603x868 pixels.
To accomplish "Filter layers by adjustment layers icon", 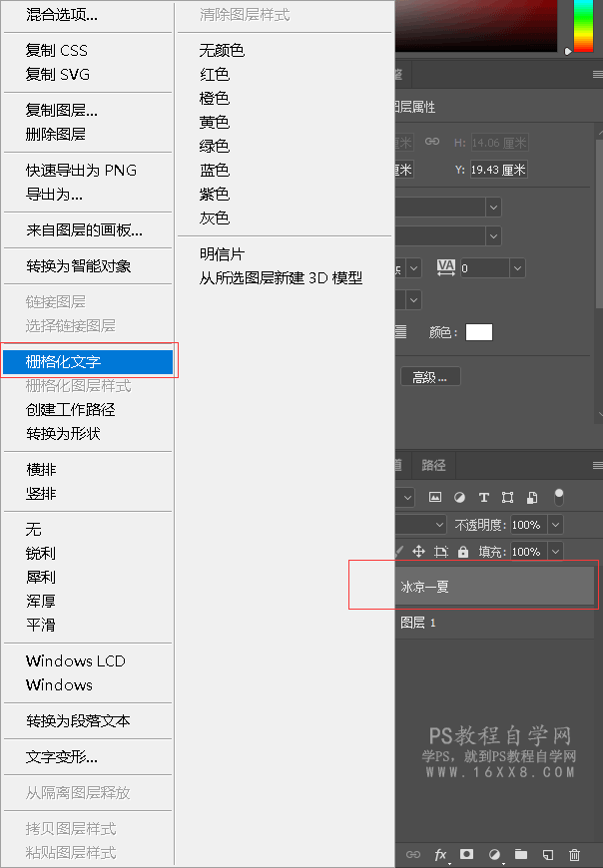I will pyautogui.click(x=459, y=497).
